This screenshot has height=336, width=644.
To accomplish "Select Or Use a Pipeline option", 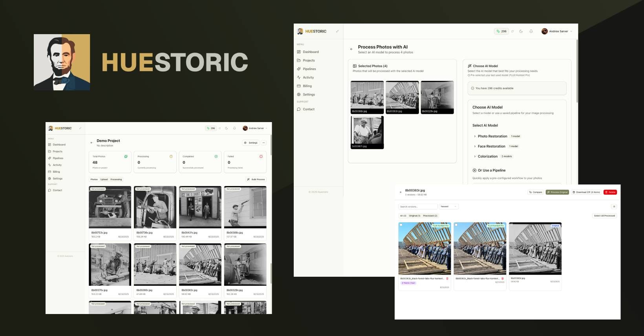I will 489,170.
